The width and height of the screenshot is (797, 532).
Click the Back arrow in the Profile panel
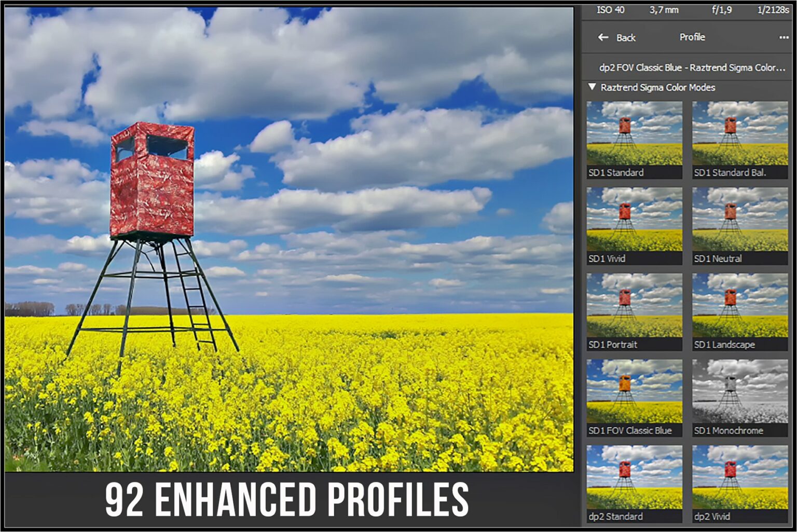(x=602, y=37)
